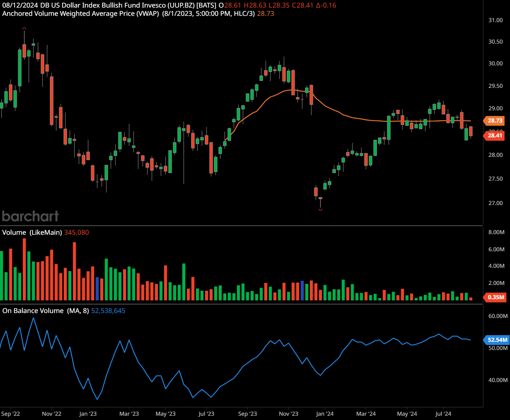Image resolution: width=510 pixels, height=420 pixels.
Task: Click the 29.50 price axis label
Action: (x=495, y=86)
